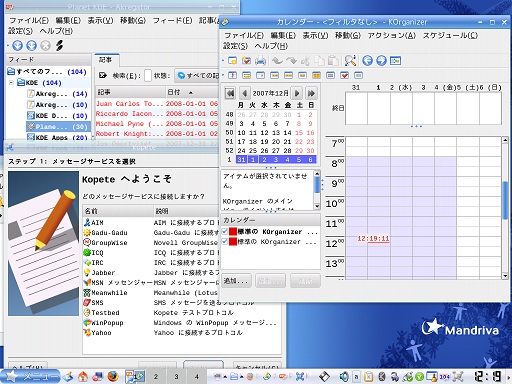Open Michael Pyne article in Akregator list
Screen dimensions: 512x384
(x=157, y=124)
